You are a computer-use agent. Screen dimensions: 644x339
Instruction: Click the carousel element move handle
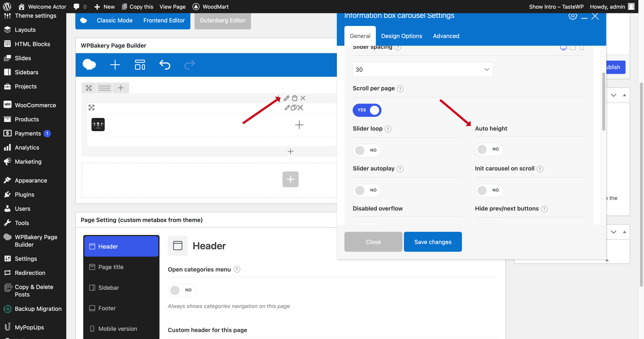(x=91, y=108)
